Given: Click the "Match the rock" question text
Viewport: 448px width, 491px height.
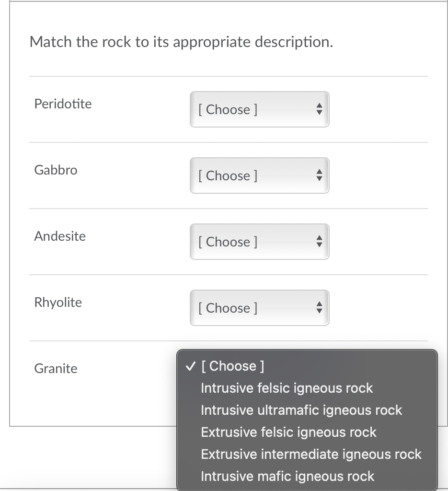Looking at the screenshot, I should (x=181, y=42).
